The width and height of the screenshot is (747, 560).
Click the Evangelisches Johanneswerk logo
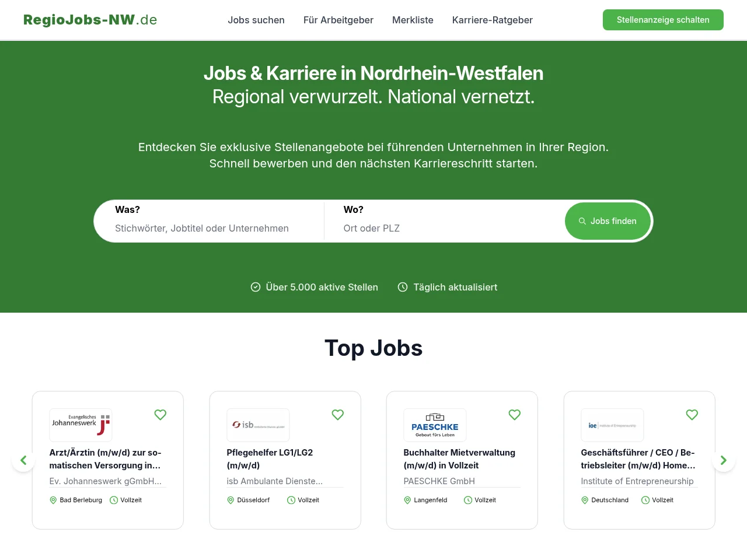81,425
